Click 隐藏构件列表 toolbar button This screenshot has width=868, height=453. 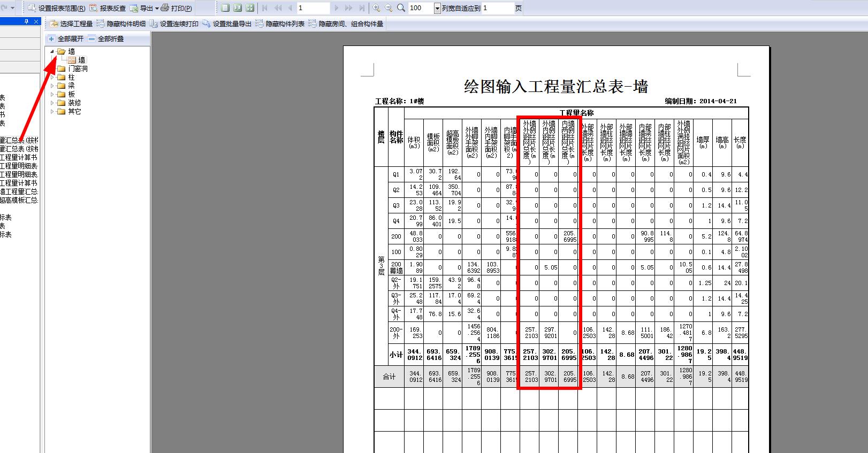point(280,24)
